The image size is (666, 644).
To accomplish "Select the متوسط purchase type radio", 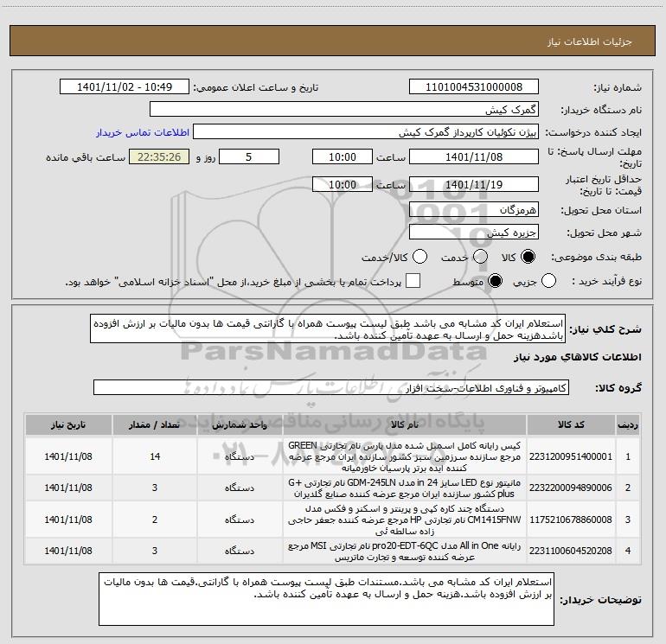I will [x=495, y=281].
